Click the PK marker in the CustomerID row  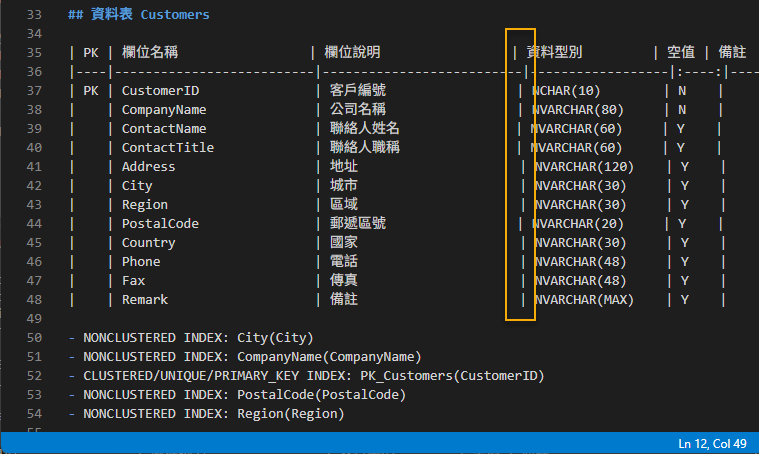[x=90, y=90]
